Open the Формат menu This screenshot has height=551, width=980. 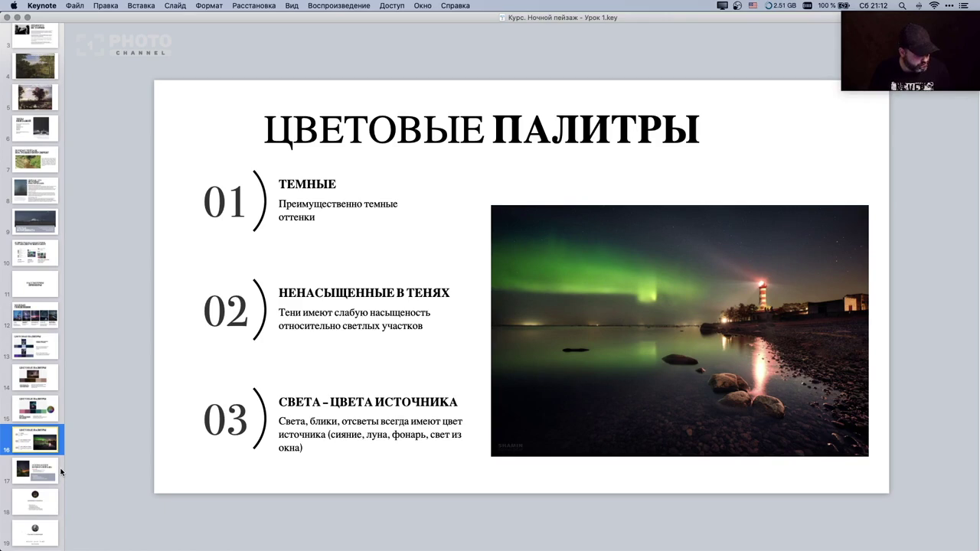click(209, 5)
